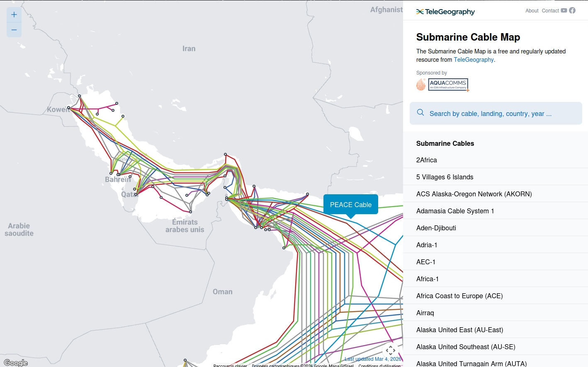Click the Submarine Cable Map title
Screen dimensions: 588x367
point(468,37)
